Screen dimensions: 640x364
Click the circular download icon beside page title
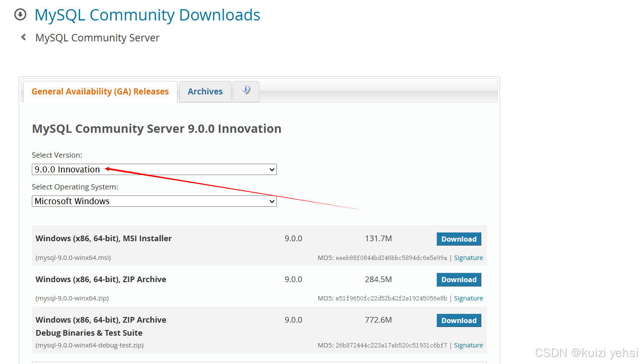[20, 14]
